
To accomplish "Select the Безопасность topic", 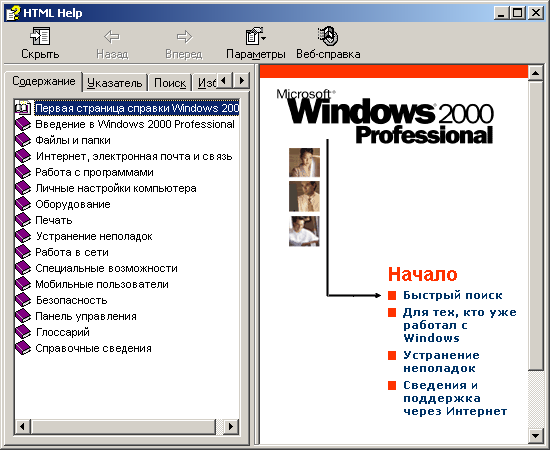I will coord(72,300).
